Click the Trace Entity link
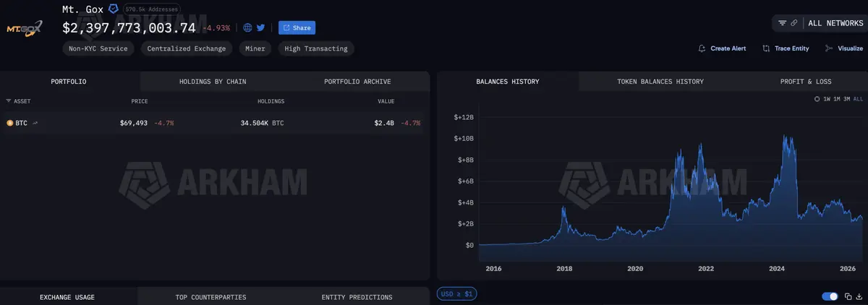 coord(786,48)
